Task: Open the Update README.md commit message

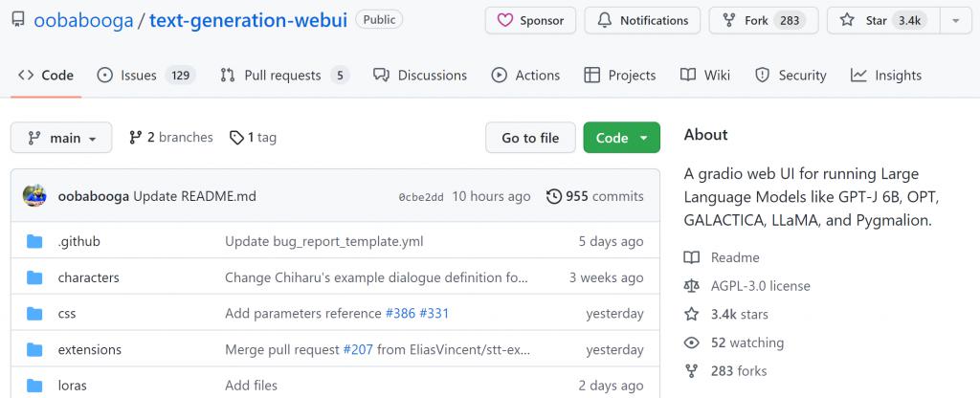Action: (x=195, y=197)
